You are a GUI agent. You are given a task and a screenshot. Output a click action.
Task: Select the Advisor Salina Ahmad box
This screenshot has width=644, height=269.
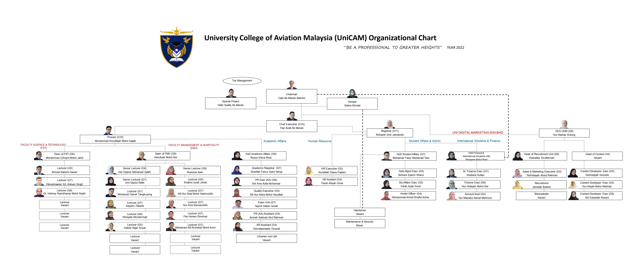point(352,104)
